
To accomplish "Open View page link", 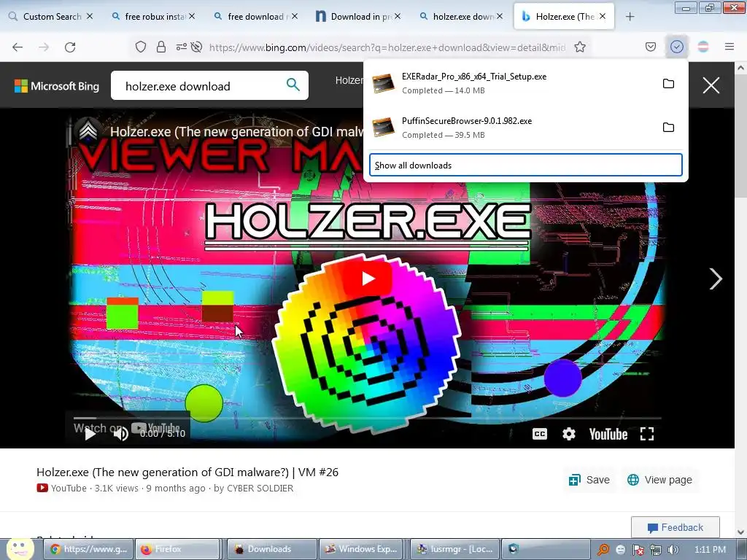I will [x=659, y=480].
